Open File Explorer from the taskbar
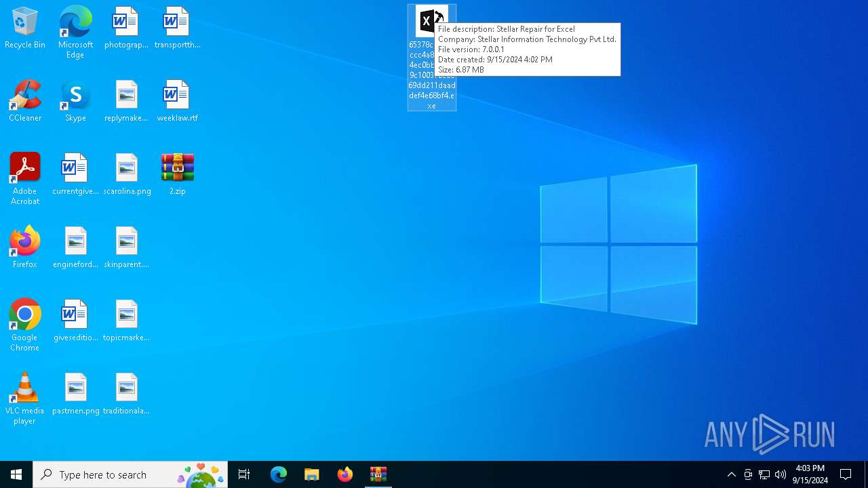Screen dimensions: 868x488 [x=312, y=474]
